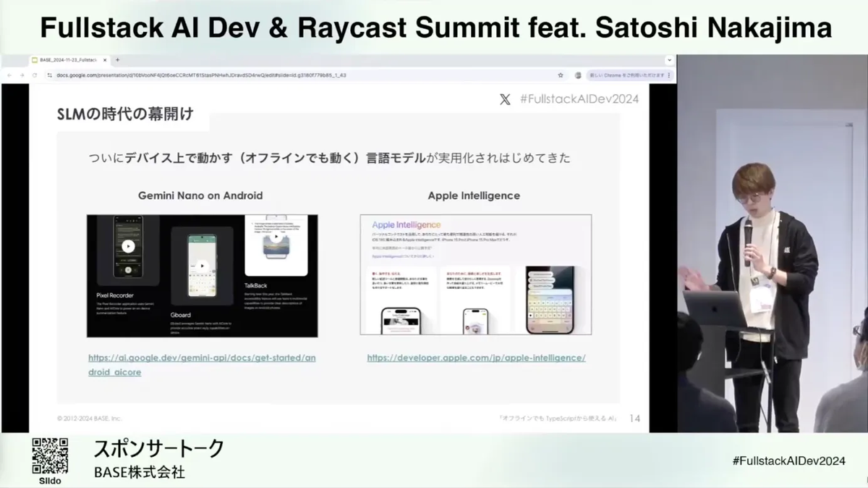Click the © 2012-2024 BASE, Inc. footer

pos(90,418)
